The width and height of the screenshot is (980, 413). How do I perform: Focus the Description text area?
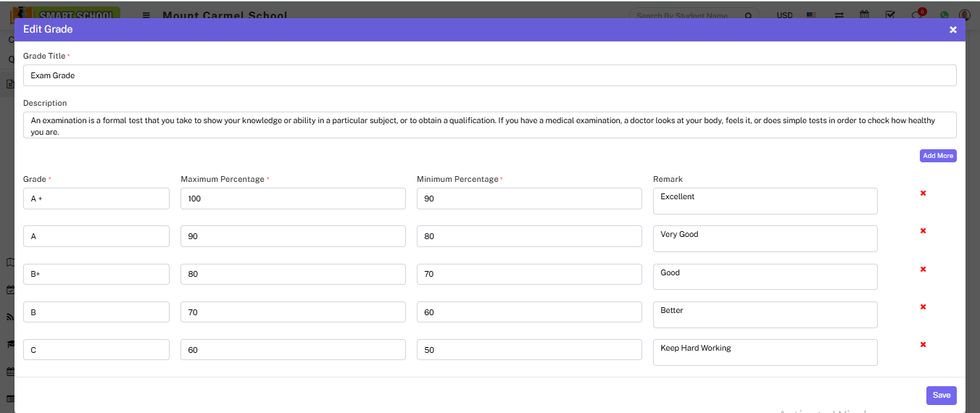(x=489, y=125)
